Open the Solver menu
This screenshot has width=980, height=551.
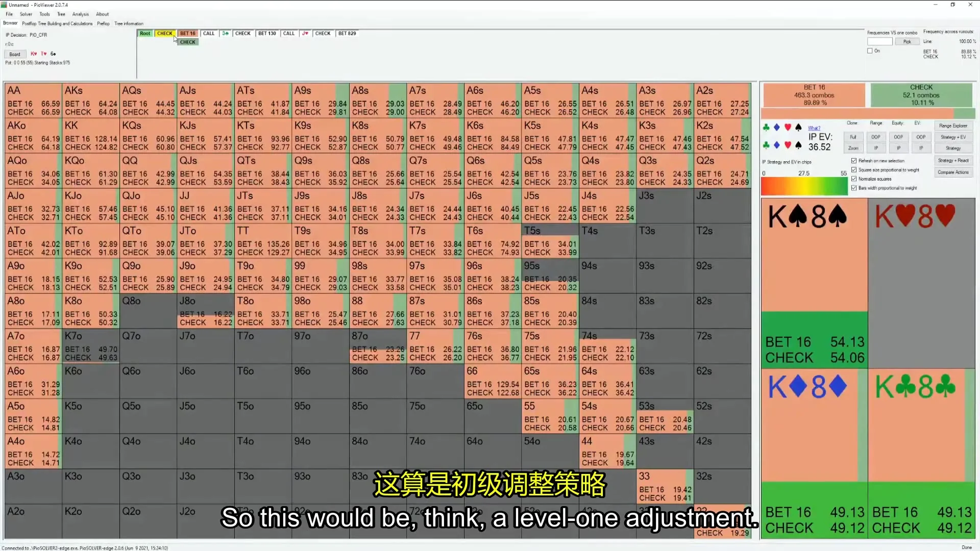point(26,14)
